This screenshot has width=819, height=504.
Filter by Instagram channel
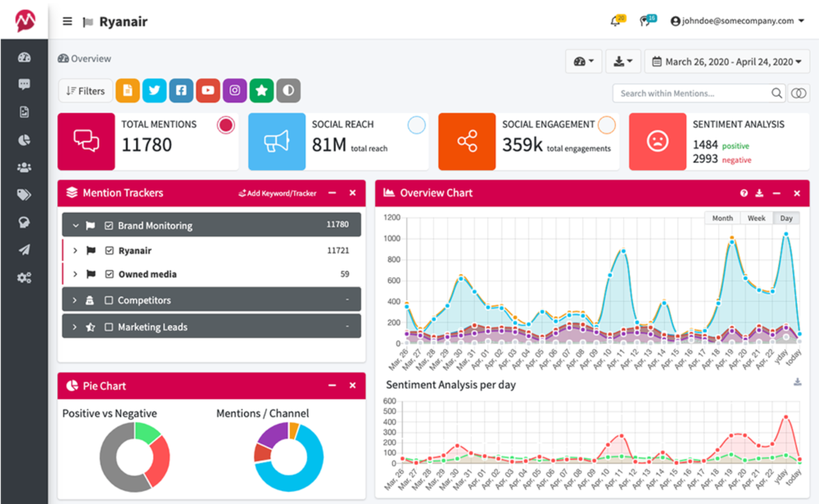tap(235, 91)
